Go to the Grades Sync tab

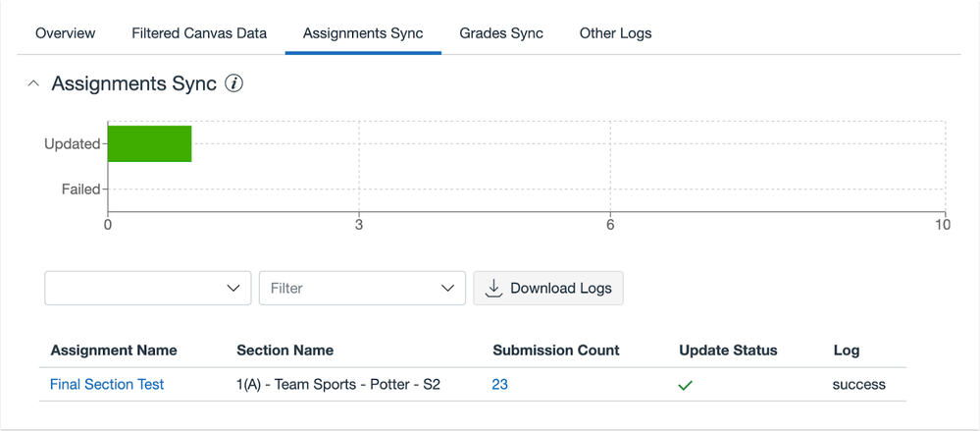[x=501, y=33]
